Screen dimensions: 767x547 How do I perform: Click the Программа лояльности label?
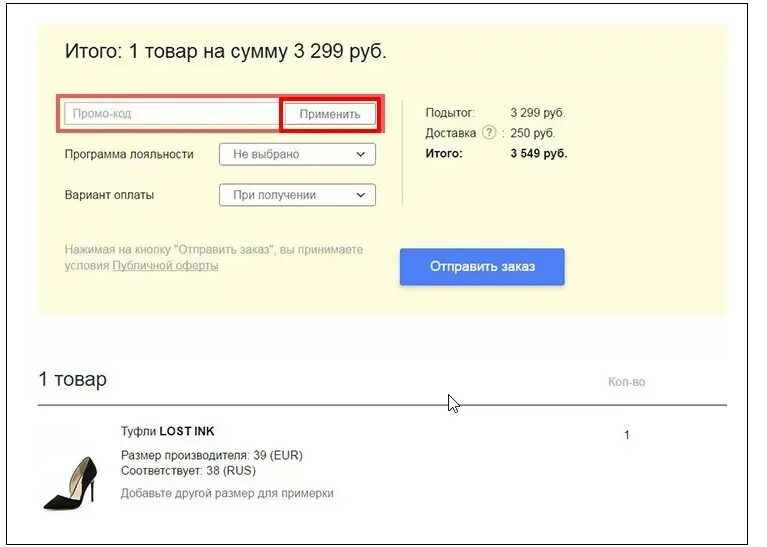click(129, 154)
